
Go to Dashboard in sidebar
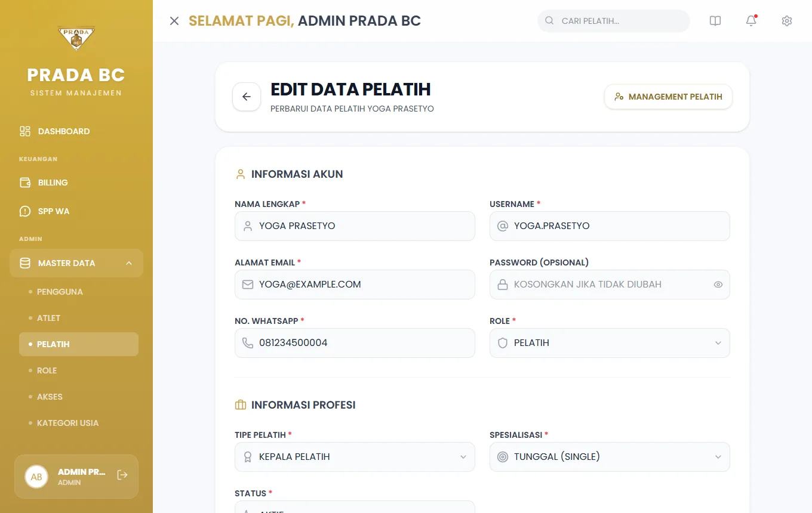click(76, 131)
